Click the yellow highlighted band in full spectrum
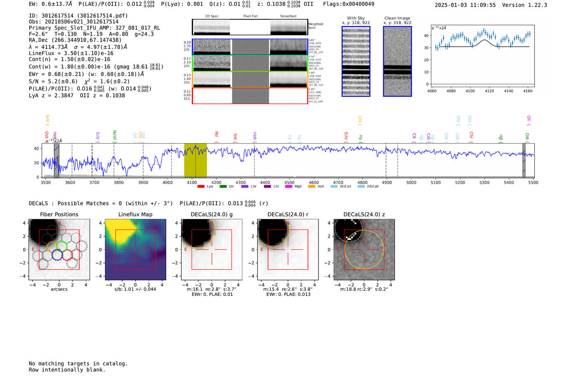Screen dimensions: 576x392 (x=195, y=160)
